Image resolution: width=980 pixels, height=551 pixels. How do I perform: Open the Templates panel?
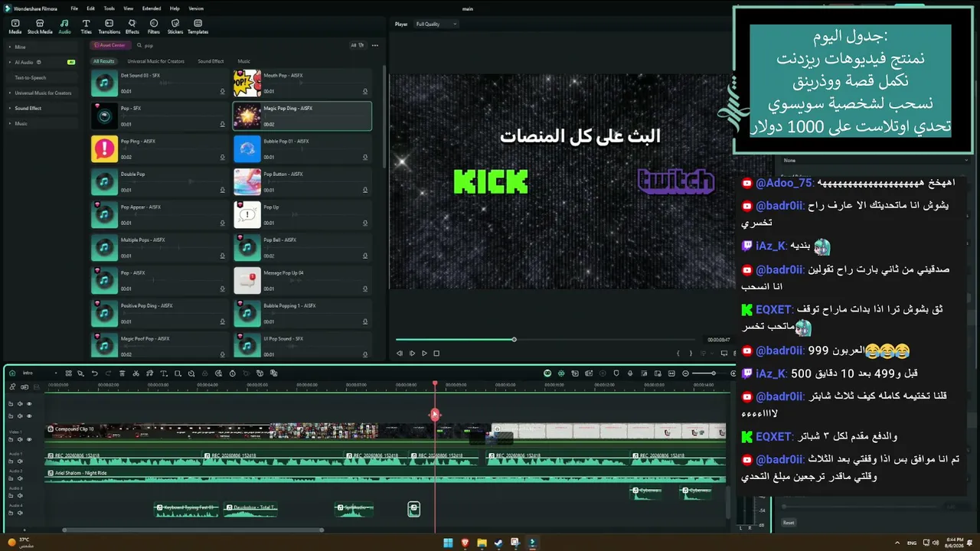(x=198, y=26)
